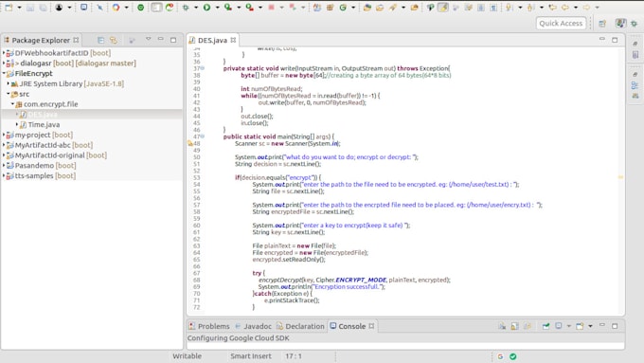Click the Previous Annotation icon

click(530, 8)
